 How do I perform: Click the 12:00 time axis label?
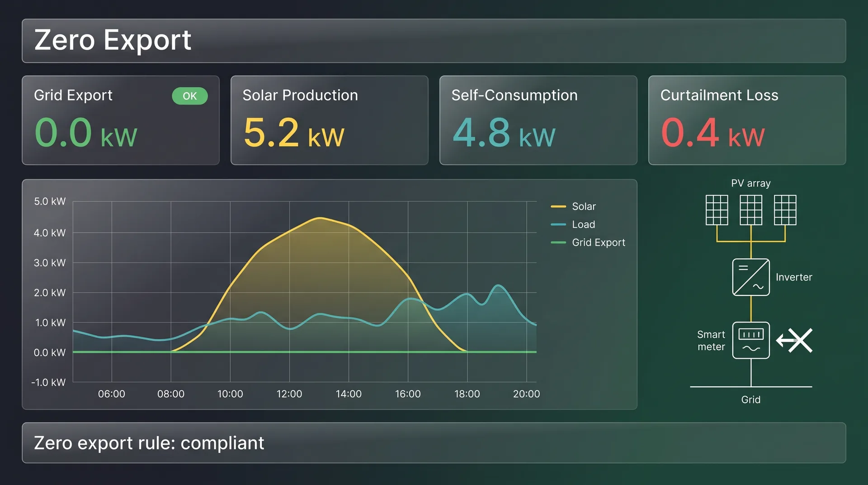[289, 394]
